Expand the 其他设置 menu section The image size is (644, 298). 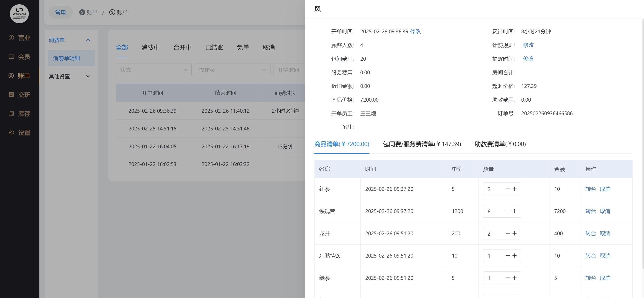[x=88, y=76]
